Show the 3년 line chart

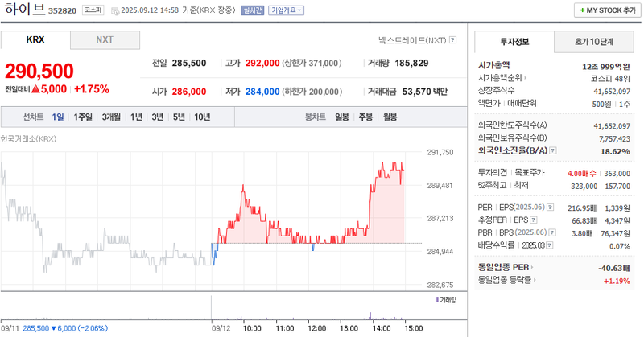coord(157,117)
